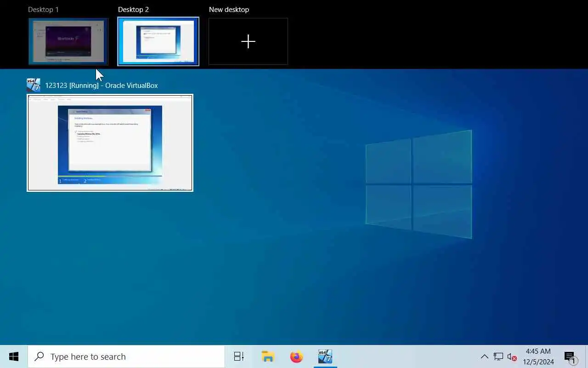The height and width of the screenshot is (368, 588).
Task: Open the Windows Start menu
Action: pyautogui.click(x=14, y=356)
